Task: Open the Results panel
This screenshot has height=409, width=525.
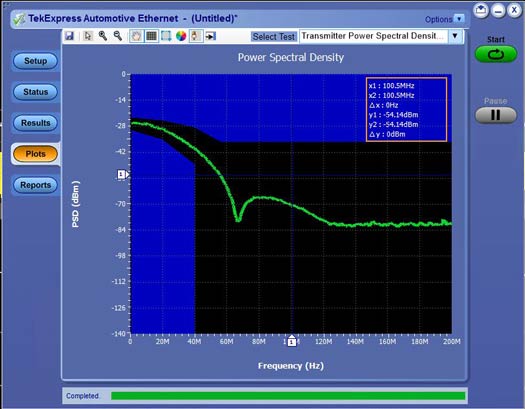Action: point(35,123)
